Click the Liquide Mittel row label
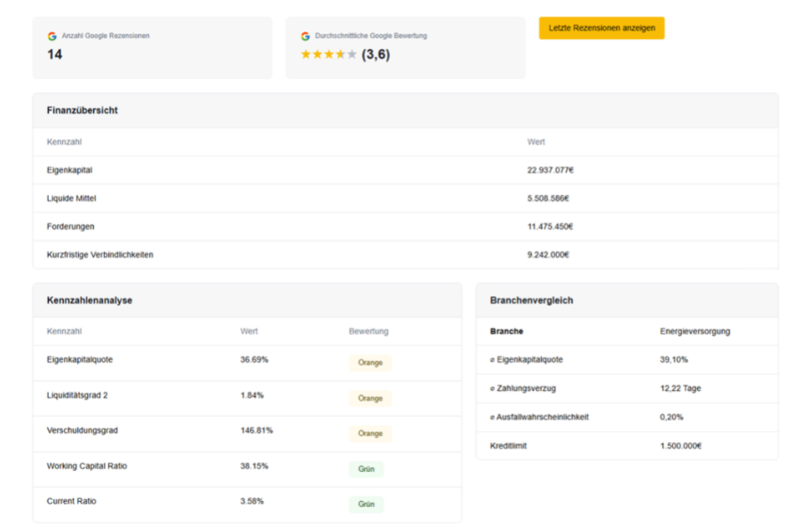The image size is (807, 532). tap(71, 199)
